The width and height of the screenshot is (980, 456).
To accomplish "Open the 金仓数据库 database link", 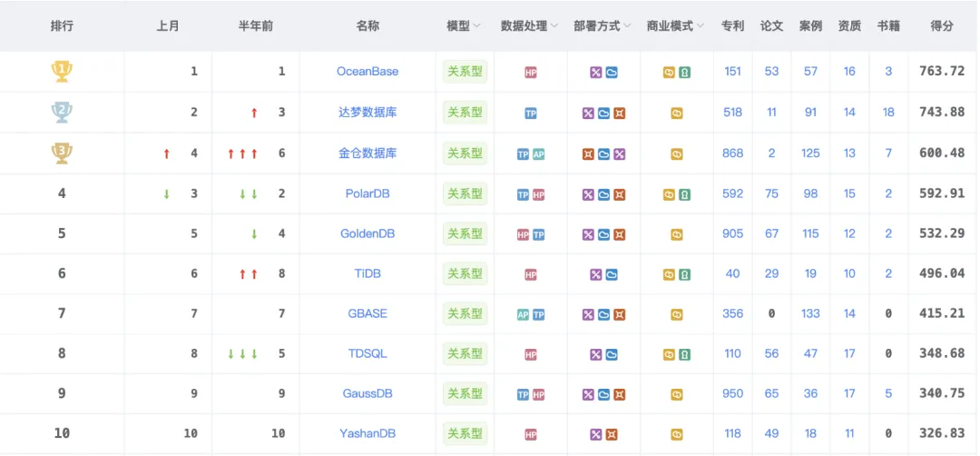I will [x=367, y=153].
